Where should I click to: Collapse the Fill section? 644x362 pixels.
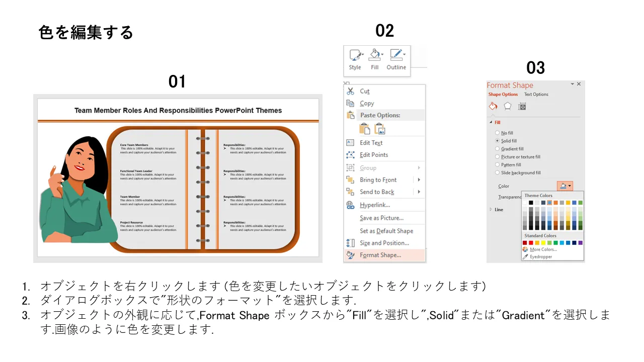(492, 122)
